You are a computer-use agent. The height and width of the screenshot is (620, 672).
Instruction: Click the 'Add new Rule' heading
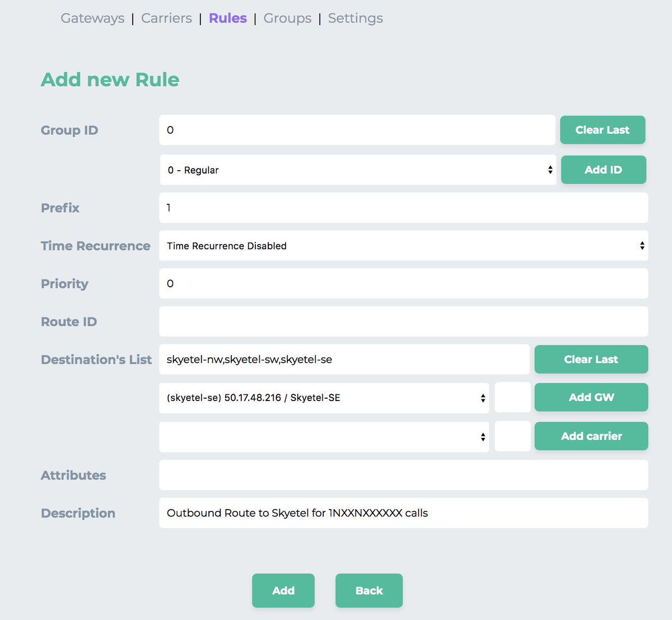click(110, 80)
